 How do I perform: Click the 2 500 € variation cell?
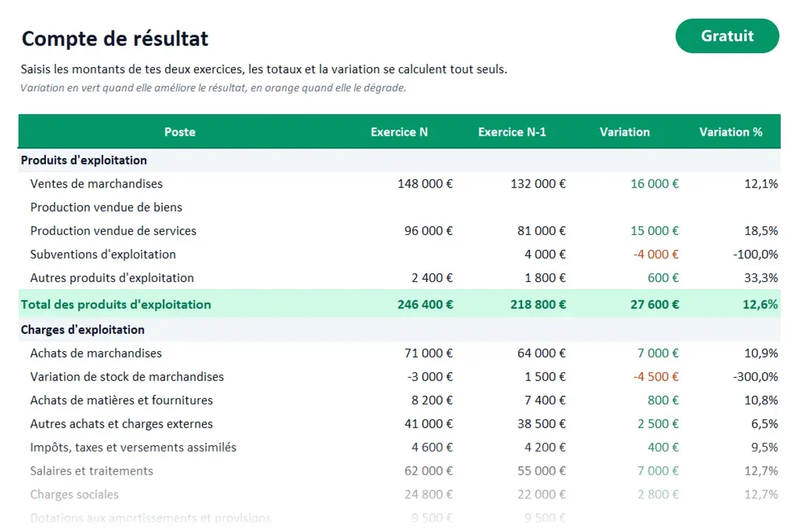click(x=658, y=424)
